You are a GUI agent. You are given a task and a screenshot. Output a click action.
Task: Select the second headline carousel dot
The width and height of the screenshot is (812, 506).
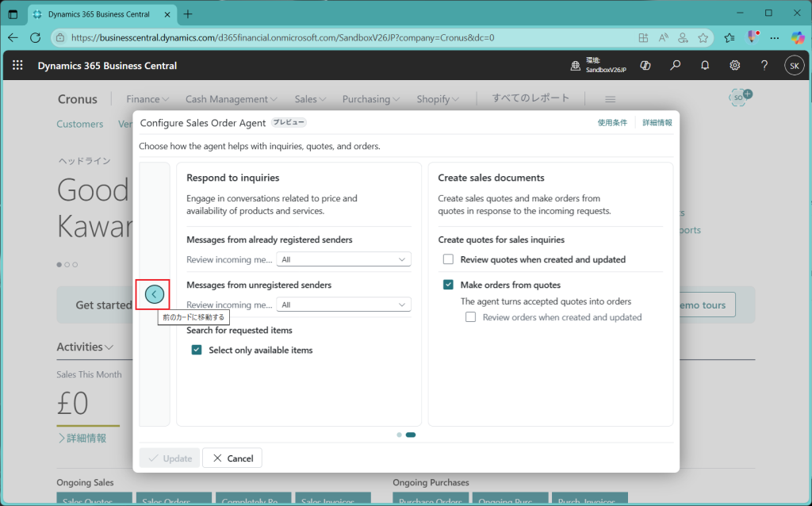click(67, 265)
